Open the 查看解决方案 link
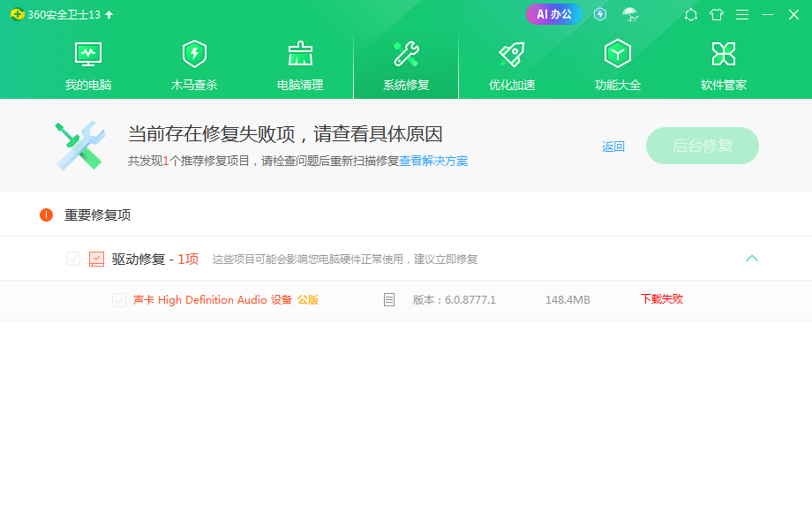The image size is (812, 512). pyautogui.click(x=433, y=161)
